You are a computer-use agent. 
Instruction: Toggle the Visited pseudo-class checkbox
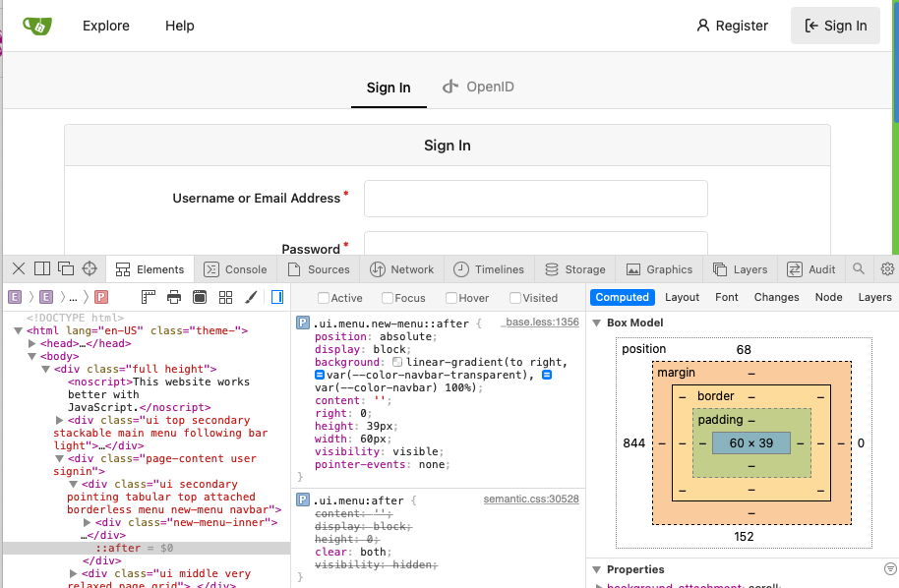coord(515,298)
